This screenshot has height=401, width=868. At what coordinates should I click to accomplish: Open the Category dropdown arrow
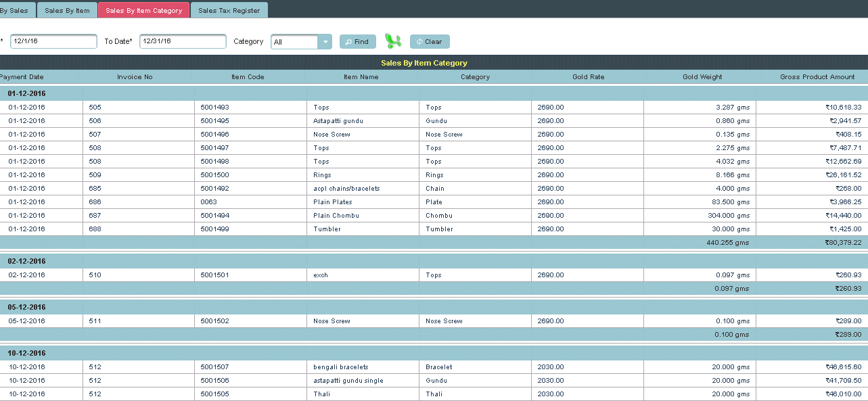click(325, 42)
